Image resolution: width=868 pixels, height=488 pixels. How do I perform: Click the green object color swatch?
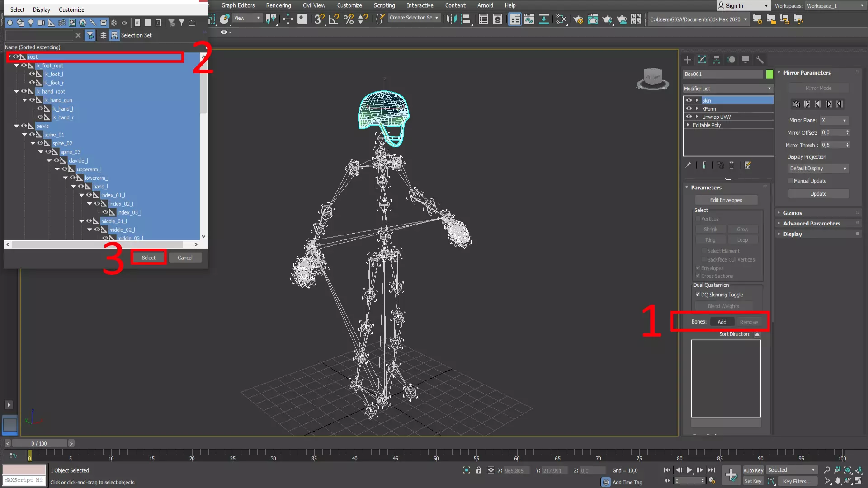coord(769,74)
